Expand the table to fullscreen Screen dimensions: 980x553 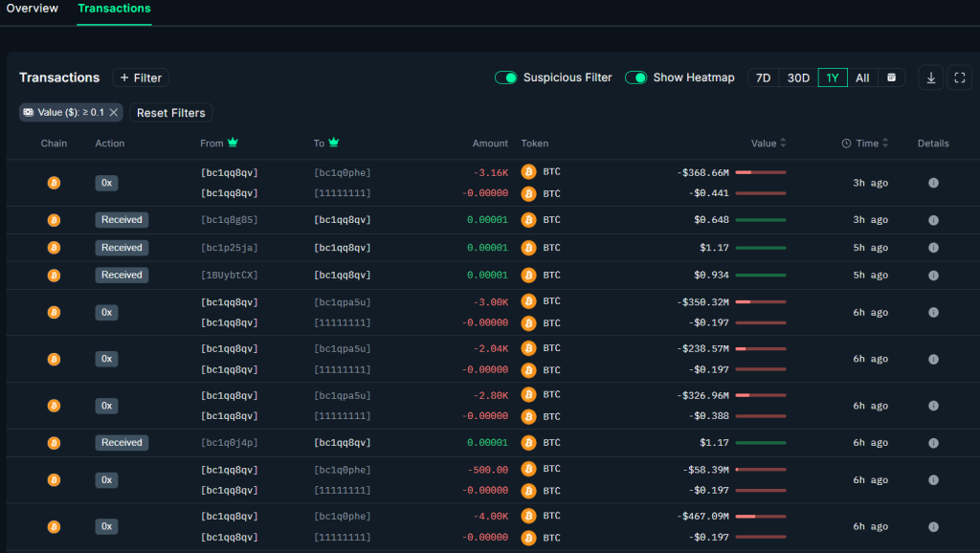click(x=959, y=78)
